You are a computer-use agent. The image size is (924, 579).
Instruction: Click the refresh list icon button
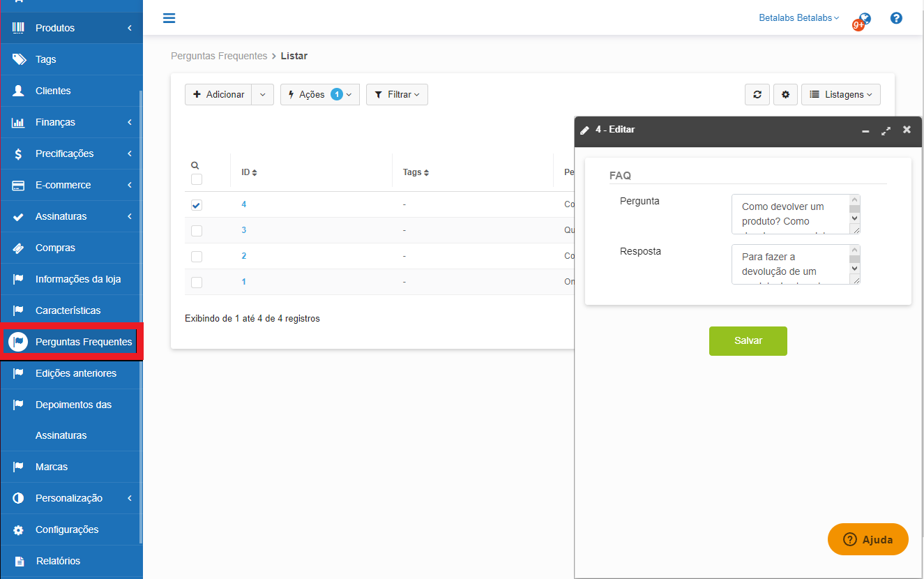click(x=757, y=95)
